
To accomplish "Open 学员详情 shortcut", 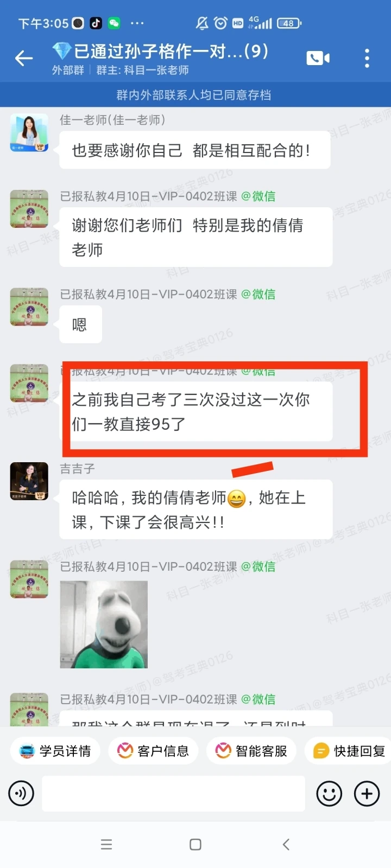I will (x=55, y=751).
